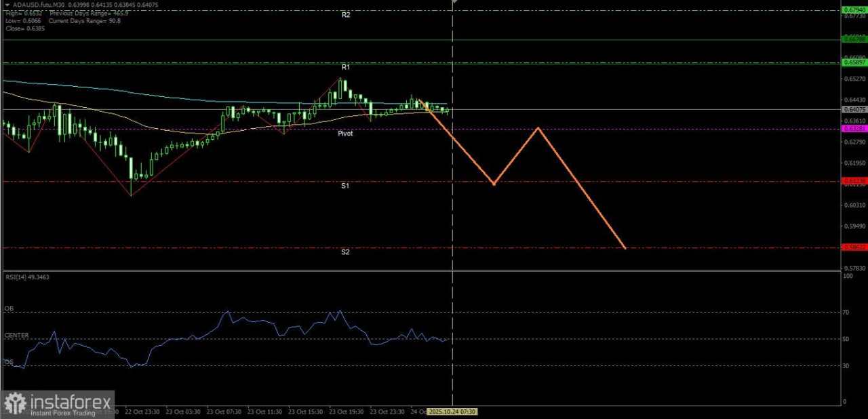Click the R2 resistance label
The height and width of the screenshot is (419, 868).
click(345, 14)
